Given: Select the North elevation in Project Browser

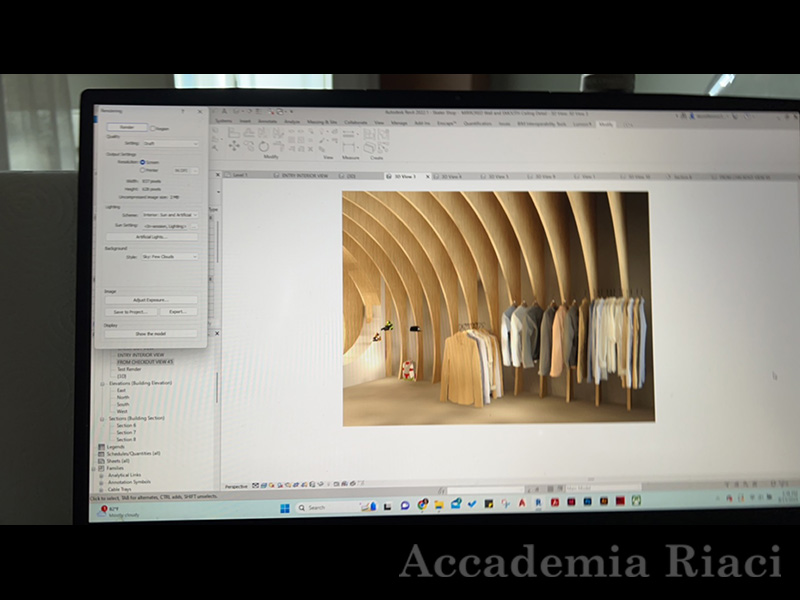Looking at the screenshot, I should [123, 397].
